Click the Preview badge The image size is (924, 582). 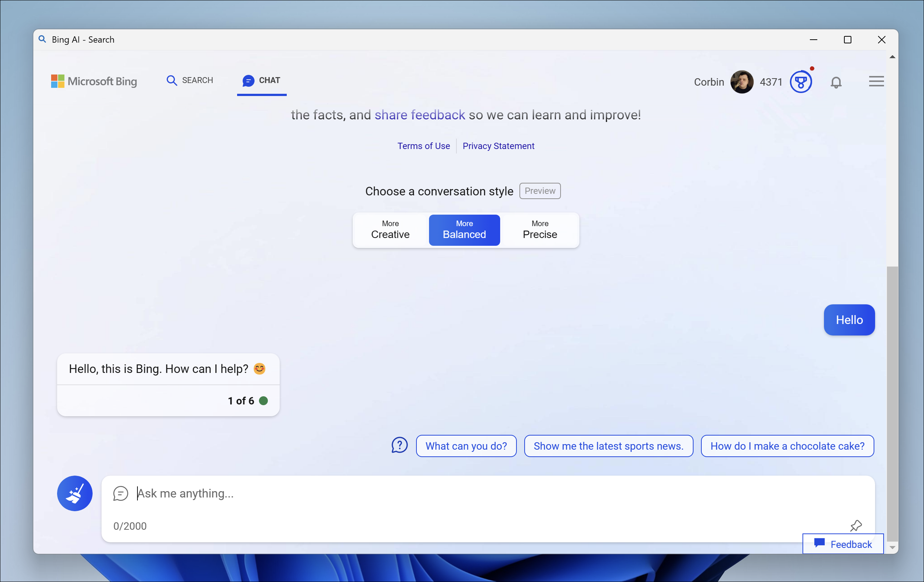(x=539, y=191)
